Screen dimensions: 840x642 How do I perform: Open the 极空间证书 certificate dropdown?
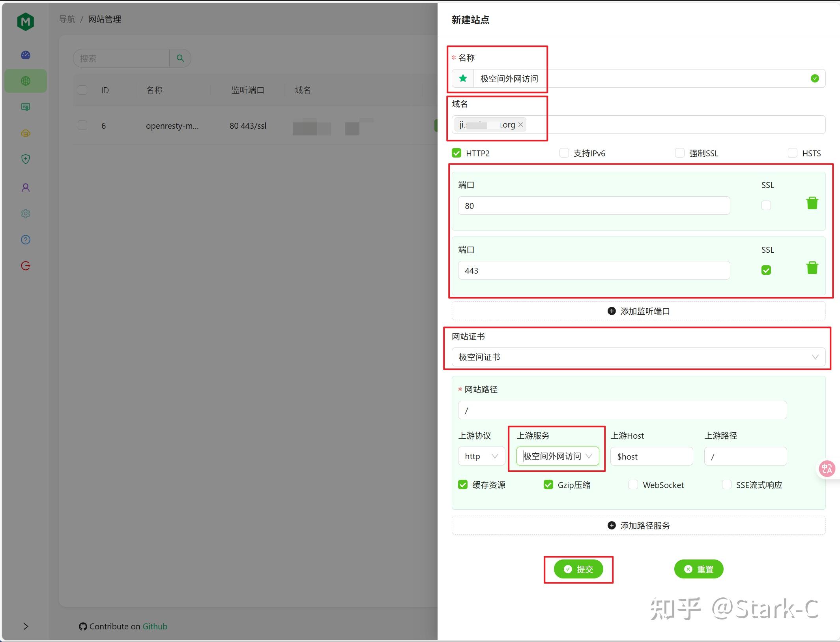[637, 357]
